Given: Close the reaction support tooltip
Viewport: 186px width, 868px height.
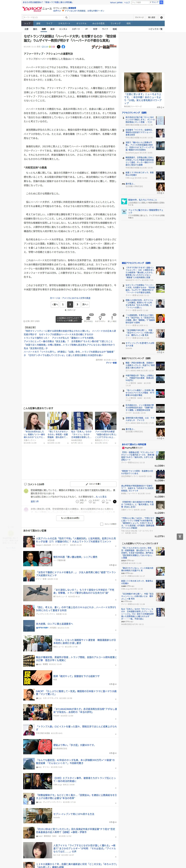Looking at the screenshot, I should pos(81,318).
